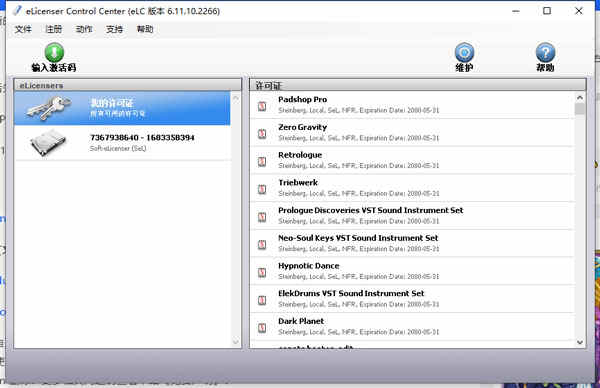Select the Retrologue license entry

pos(412,160)
